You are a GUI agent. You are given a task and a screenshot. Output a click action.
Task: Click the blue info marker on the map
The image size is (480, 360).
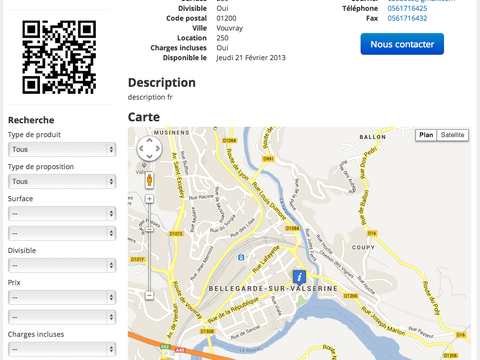pos(299,277)
